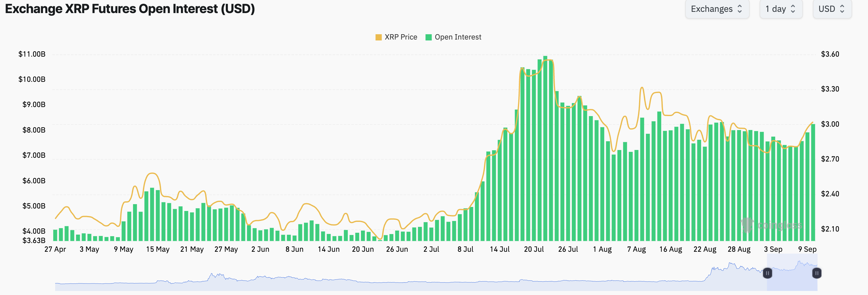The image size is (868, 295).
Task: Click the 14 Jul date label
Action: [x=500, y=250]
